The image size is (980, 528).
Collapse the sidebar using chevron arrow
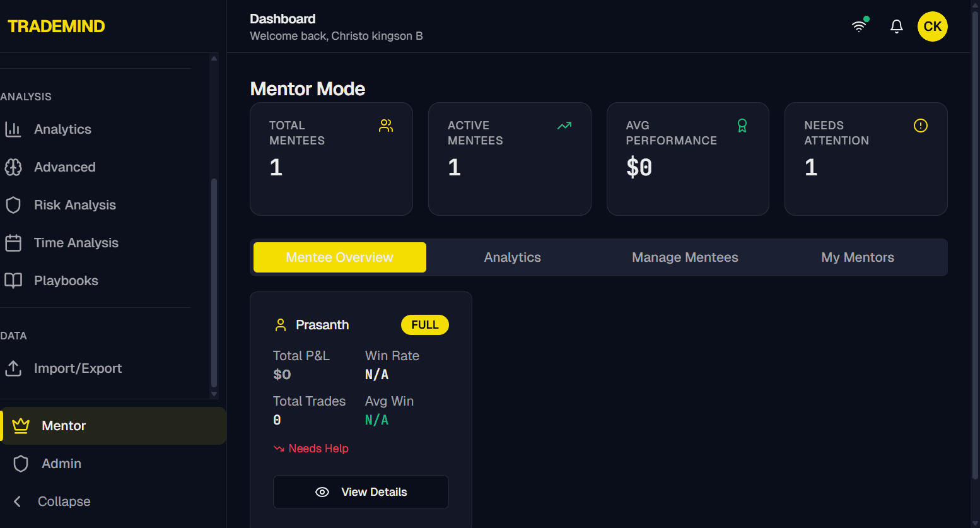point(18,502)
